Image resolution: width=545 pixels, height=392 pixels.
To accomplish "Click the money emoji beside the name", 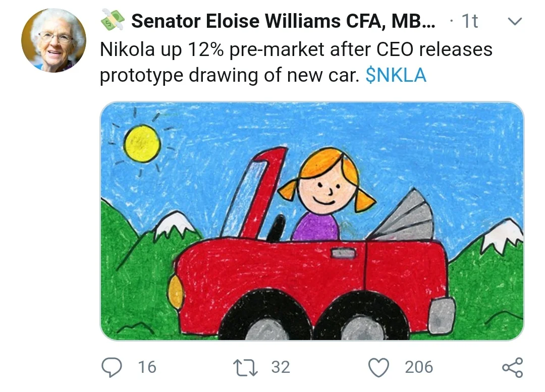I will tap(113, 21).
